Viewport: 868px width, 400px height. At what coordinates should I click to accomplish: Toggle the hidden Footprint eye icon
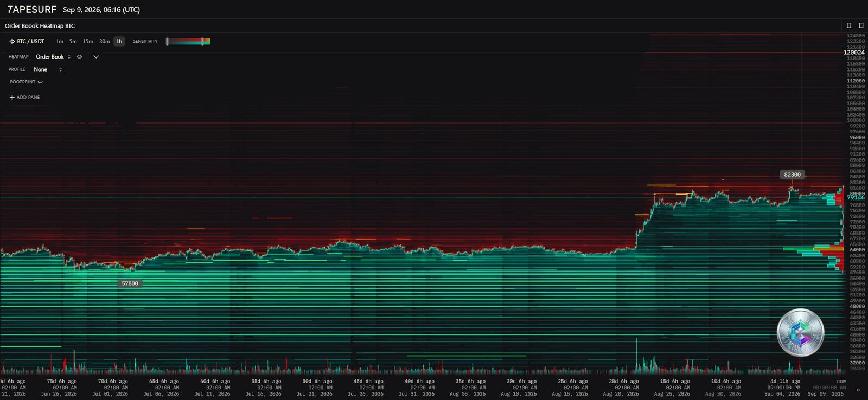pos(40,82)
